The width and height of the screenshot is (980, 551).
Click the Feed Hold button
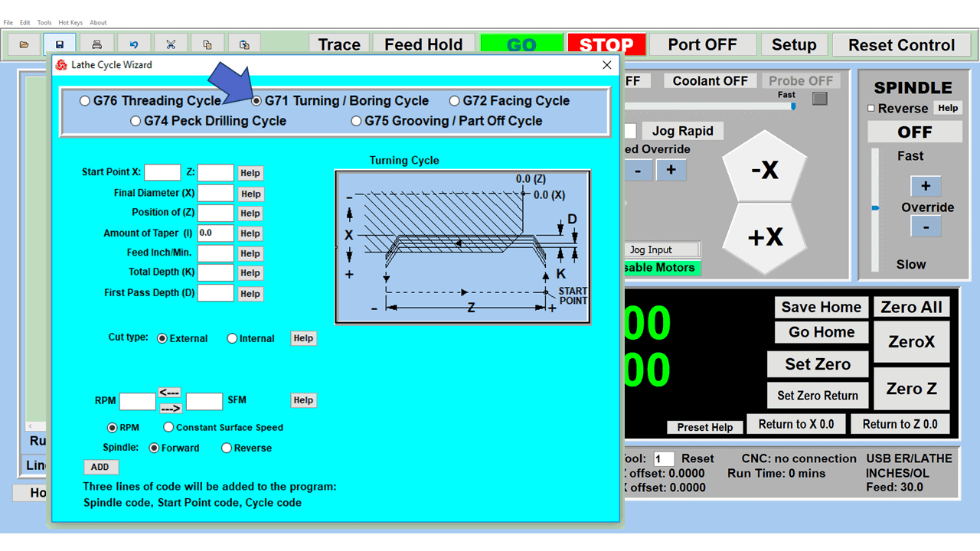(423, 44)
